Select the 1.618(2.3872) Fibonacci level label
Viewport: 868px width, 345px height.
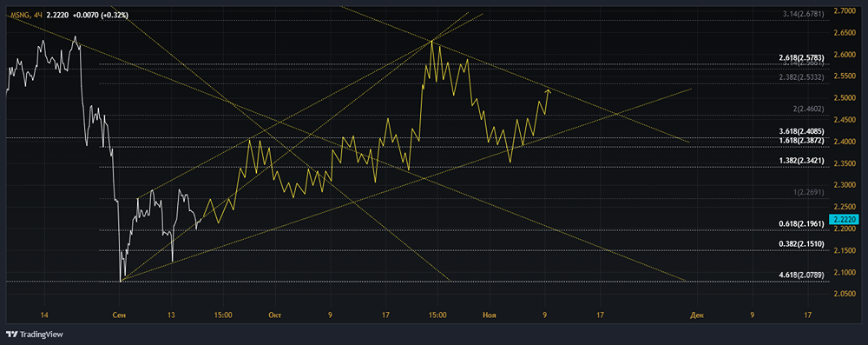[x=801, y=141]
